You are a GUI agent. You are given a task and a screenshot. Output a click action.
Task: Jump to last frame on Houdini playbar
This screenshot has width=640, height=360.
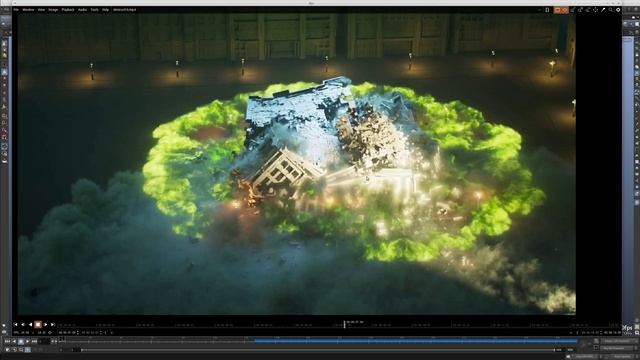(x=34, y=341)
